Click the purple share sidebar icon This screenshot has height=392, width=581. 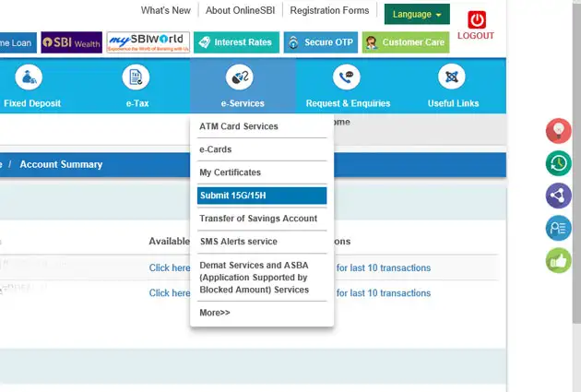pos(559,196)
